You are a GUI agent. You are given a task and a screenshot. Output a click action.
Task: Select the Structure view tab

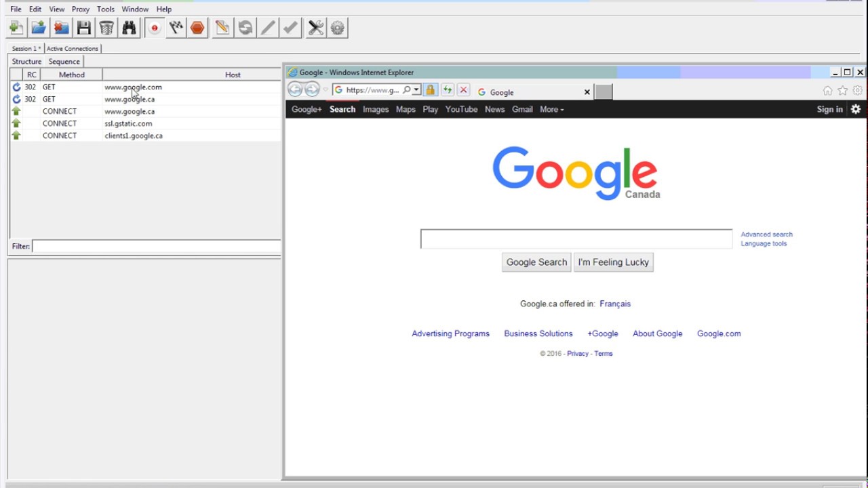26,61
